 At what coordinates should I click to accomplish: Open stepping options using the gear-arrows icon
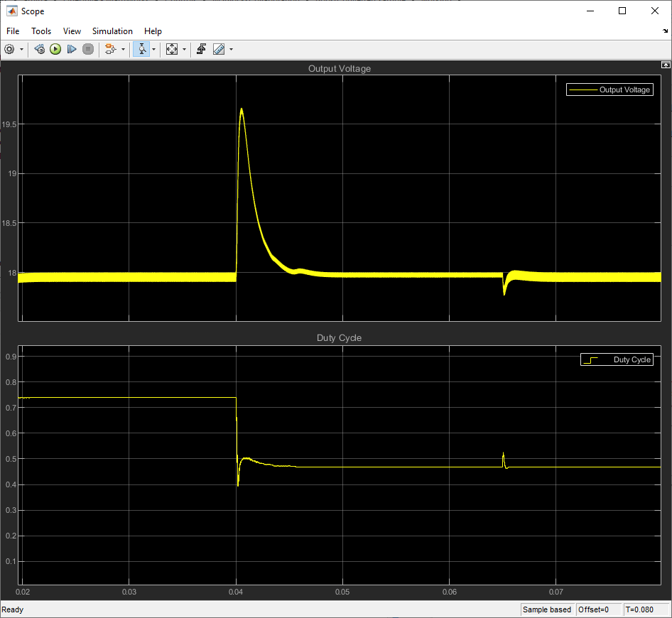(39, 49)
